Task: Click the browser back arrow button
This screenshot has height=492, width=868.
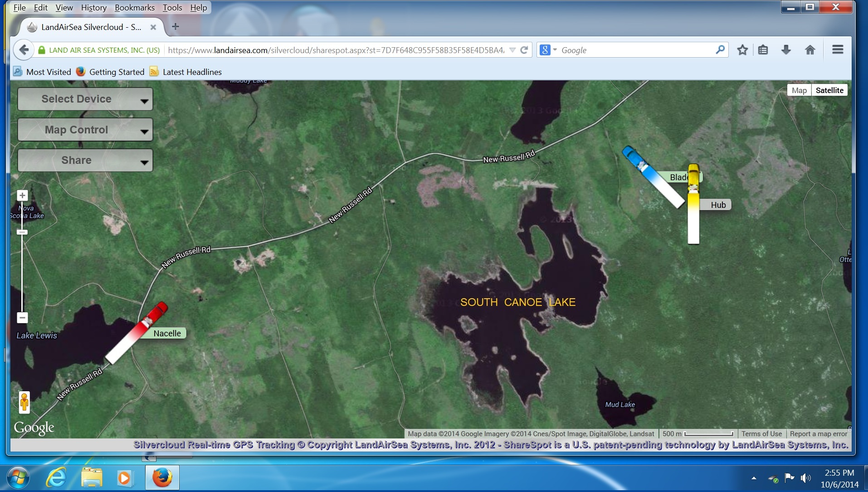Action: pos(24,50)
